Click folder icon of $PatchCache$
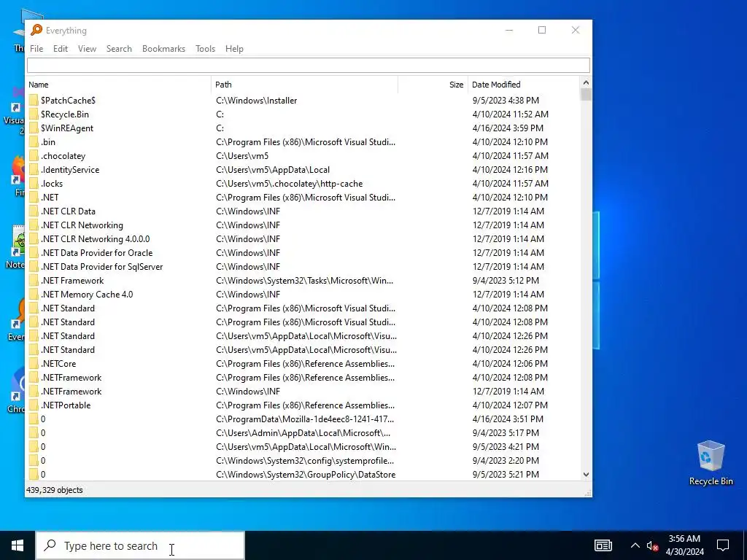 coord(34,100)
